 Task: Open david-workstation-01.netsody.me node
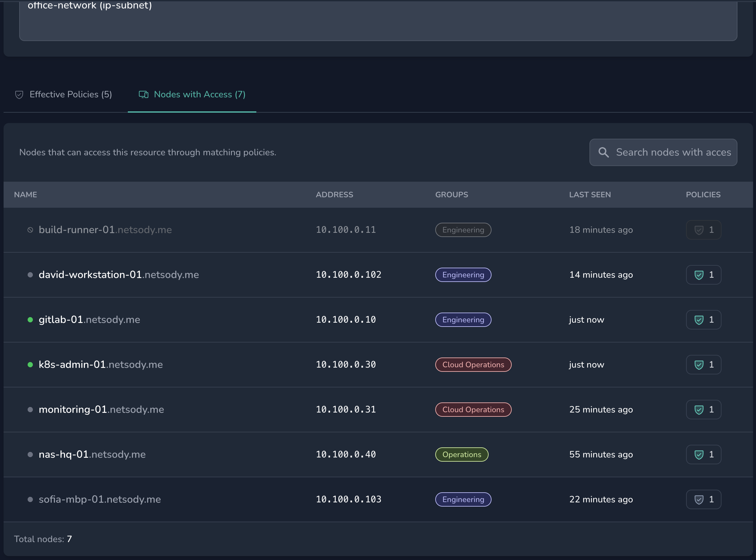coord(118,275)
